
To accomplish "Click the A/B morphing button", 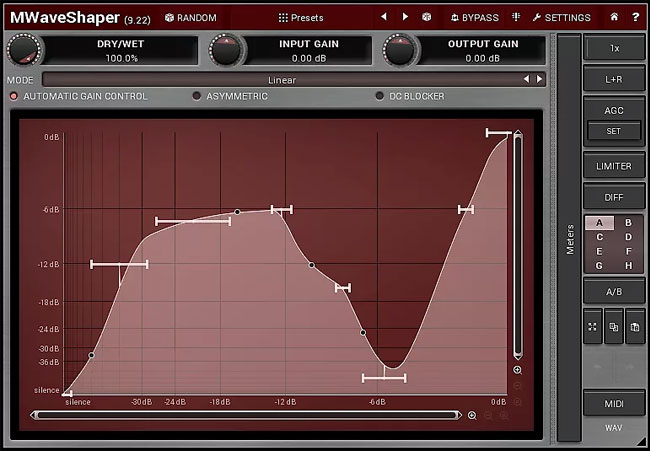I will (x=614, y=291).
